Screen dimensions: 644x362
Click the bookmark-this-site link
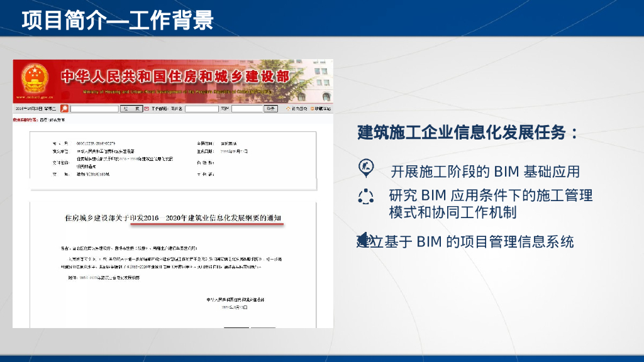pyautogui.click(x=320, y=109)
